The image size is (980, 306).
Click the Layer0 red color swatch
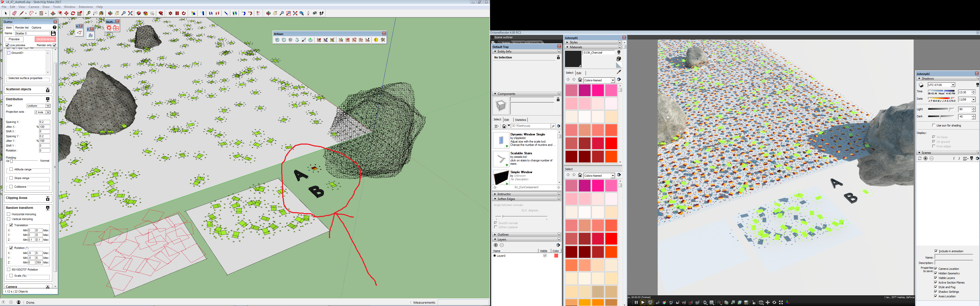(556, 256)
